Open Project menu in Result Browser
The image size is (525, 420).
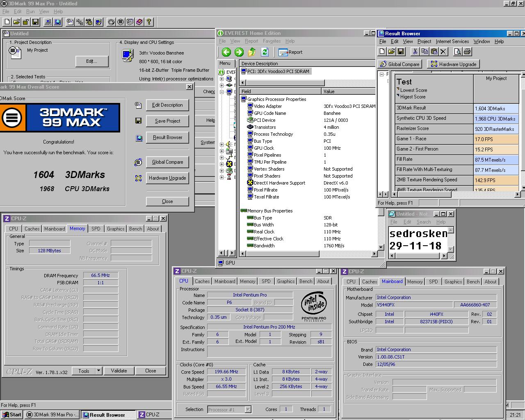point(424,41)
